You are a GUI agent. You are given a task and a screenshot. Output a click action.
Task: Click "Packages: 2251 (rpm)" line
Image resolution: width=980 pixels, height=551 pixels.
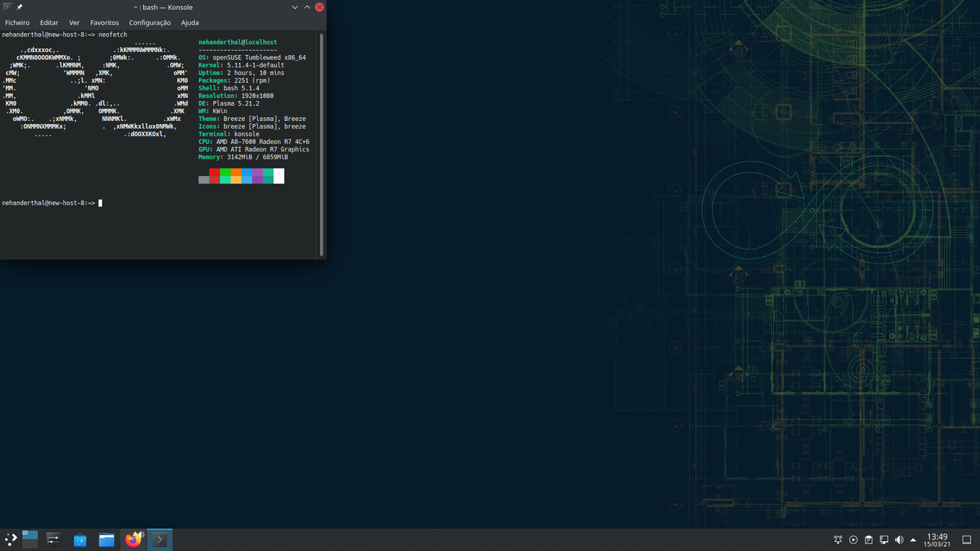[x=234, y=80]
